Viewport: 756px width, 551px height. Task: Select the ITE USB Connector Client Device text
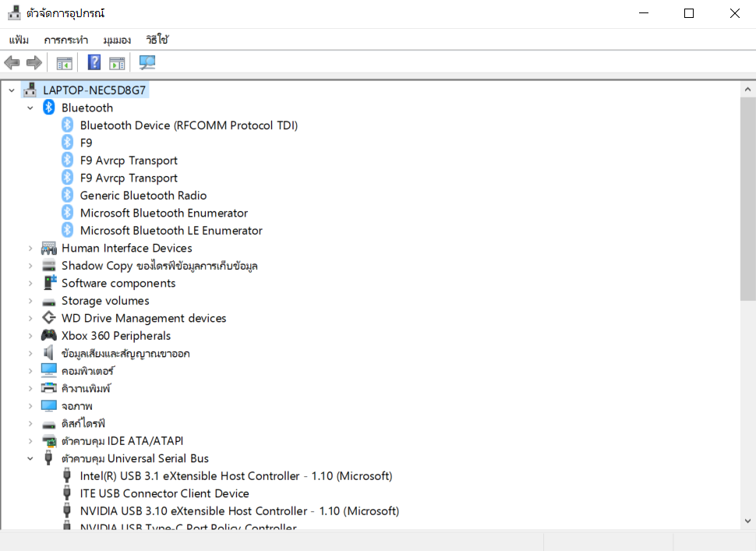click(x=164, y=493)
